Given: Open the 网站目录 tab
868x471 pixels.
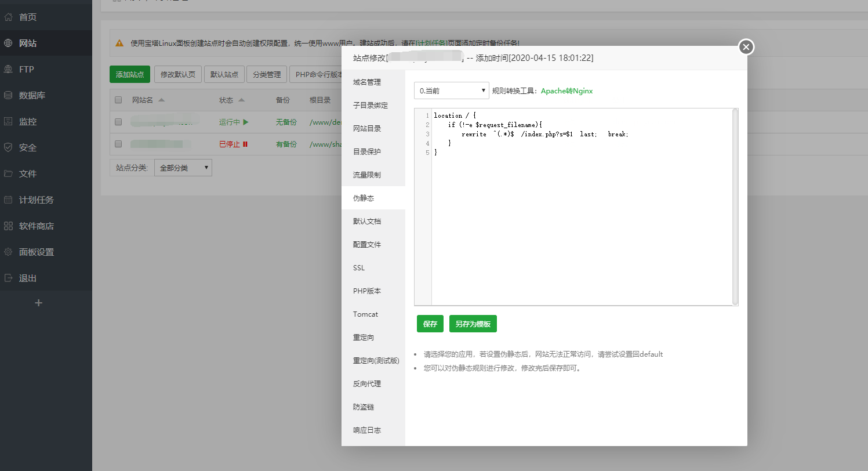Looking at the screenshot, I should (x=373, y=129).
